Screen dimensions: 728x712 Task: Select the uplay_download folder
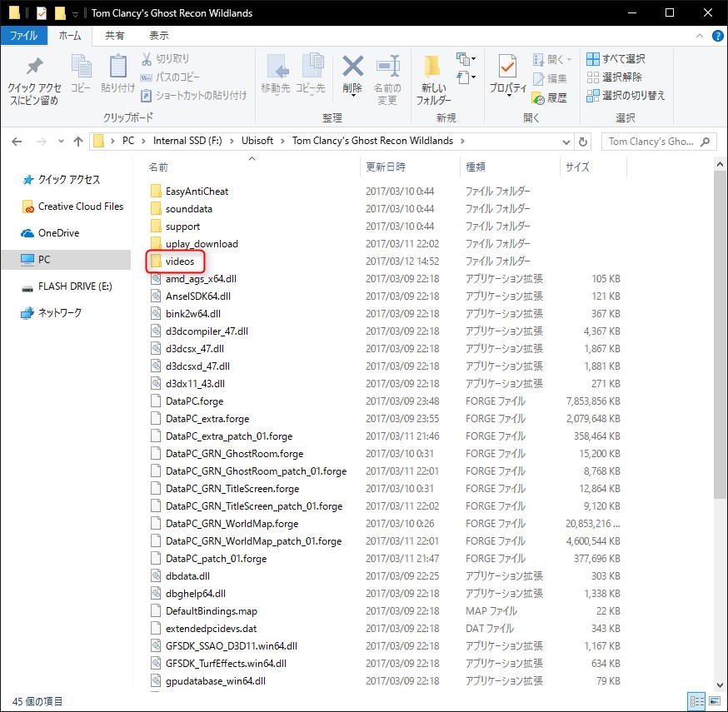[194, 244]
